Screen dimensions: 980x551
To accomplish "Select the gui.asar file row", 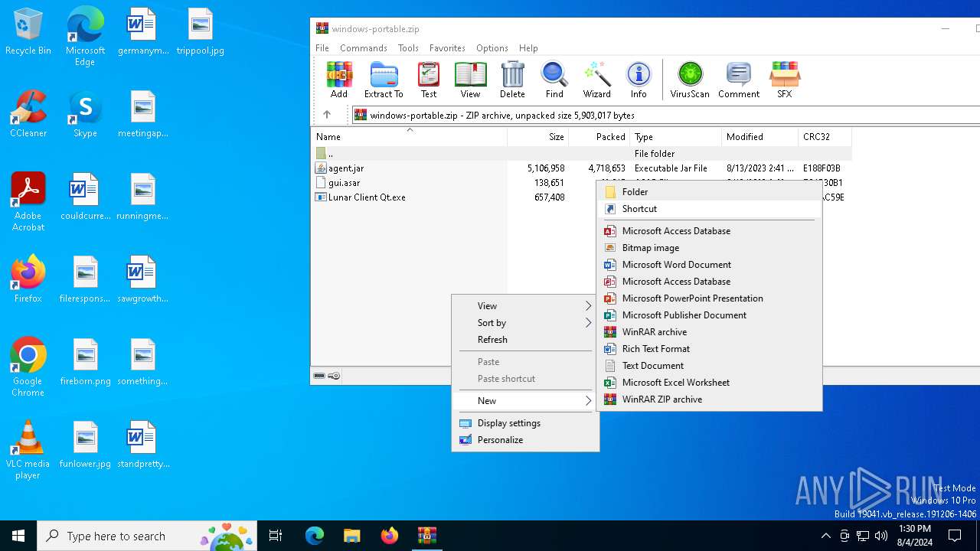I will point(582,182).
